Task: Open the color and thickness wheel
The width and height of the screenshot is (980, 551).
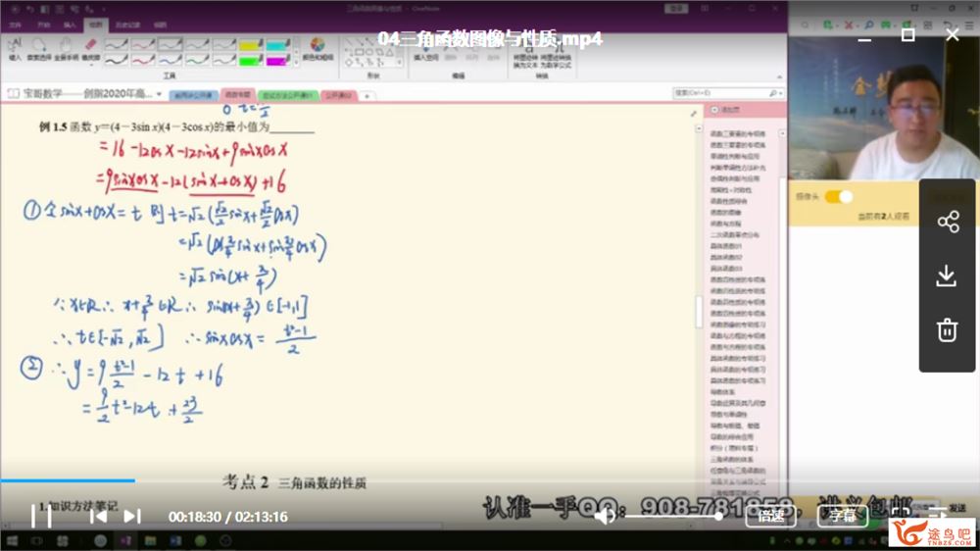Action: [318, 47]
